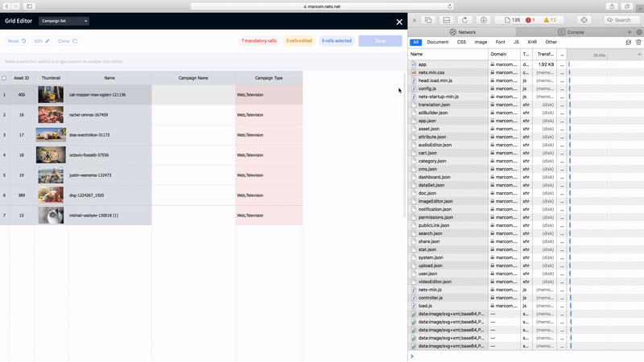Click the download web archive icon

[x=484, y=19]
